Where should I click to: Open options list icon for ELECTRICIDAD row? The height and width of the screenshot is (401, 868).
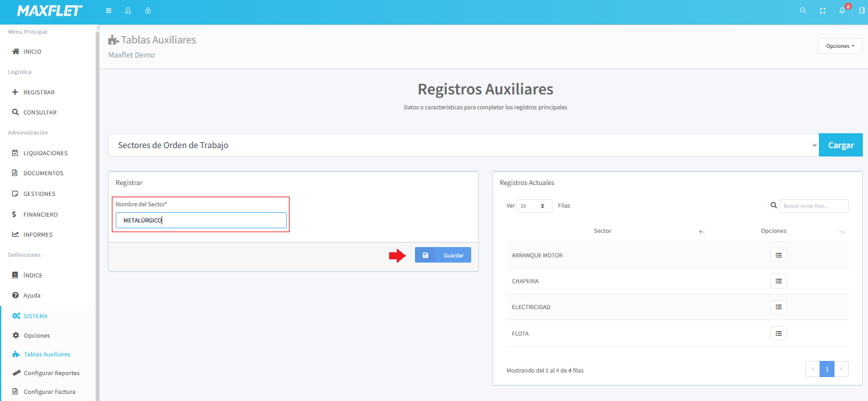click(x=778, y=307)
